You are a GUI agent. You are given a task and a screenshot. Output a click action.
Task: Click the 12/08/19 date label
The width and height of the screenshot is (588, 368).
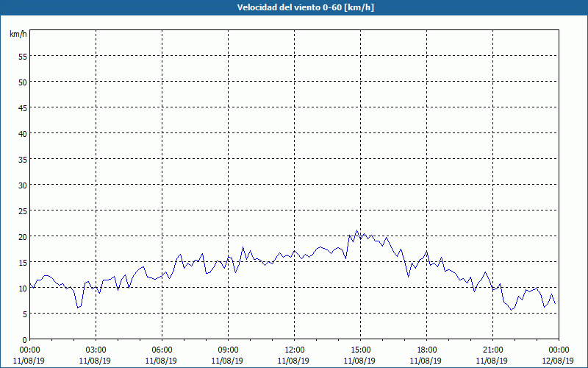tap(558, 361)
